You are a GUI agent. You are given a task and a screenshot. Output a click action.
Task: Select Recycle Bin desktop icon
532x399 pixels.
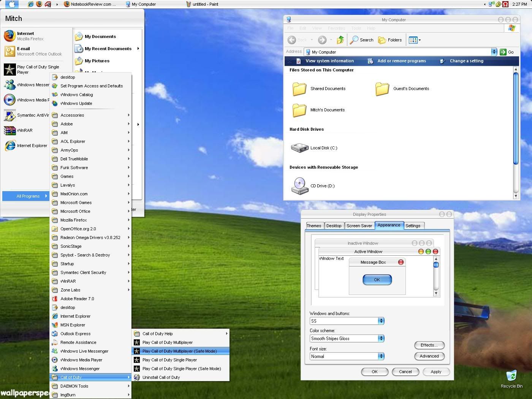click(511, 379)
